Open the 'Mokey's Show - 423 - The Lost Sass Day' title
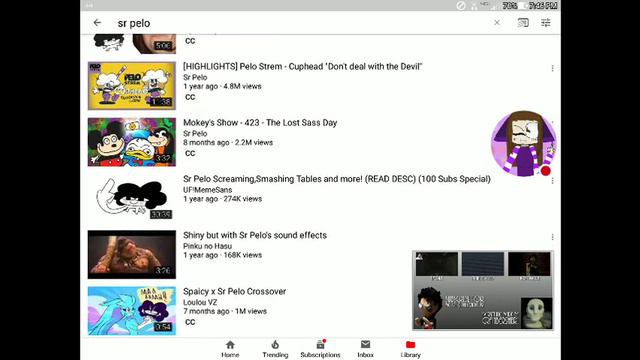640x360 pixels. coord(260,123)
